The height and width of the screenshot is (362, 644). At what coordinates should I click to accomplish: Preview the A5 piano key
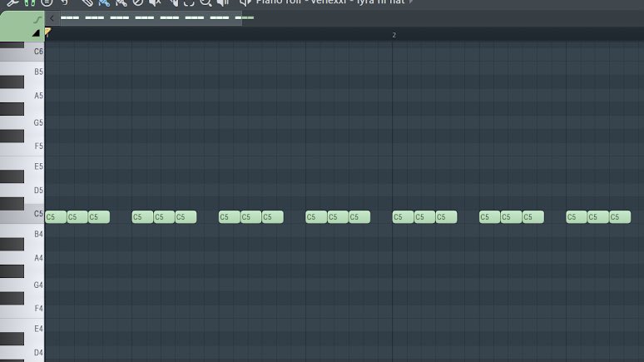[35, 96]
